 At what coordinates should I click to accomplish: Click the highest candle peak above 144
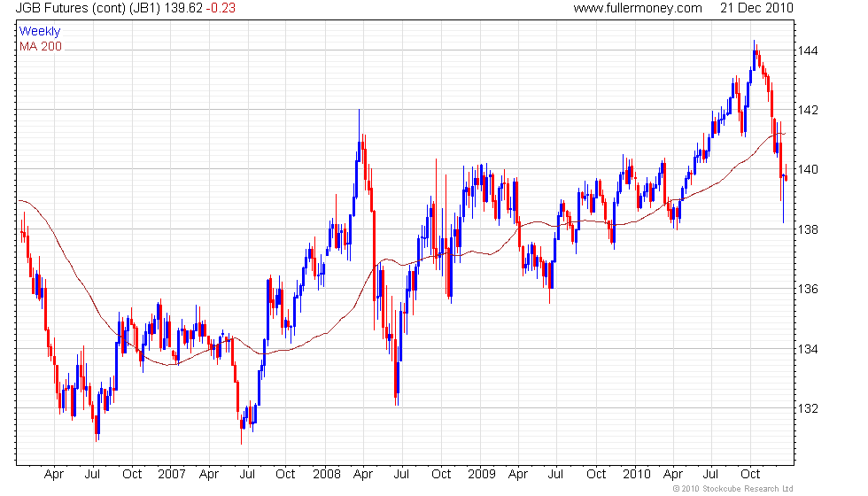[754, 42]
